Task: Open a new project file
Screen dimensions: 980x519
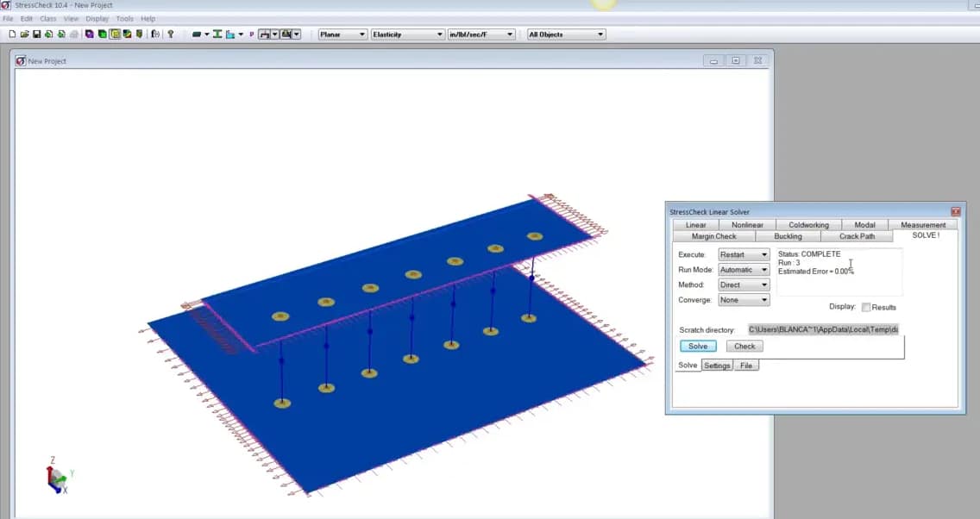Action: coord(12,34)
